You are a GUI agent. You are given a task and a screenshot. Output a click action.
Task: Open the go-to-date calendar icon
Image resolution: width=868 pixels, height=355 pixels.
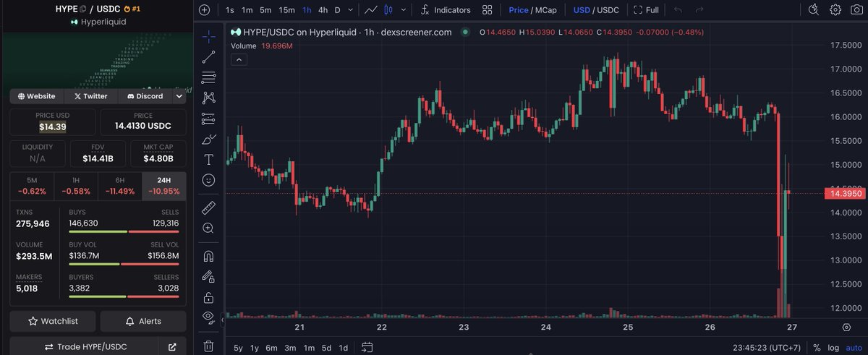367,347
